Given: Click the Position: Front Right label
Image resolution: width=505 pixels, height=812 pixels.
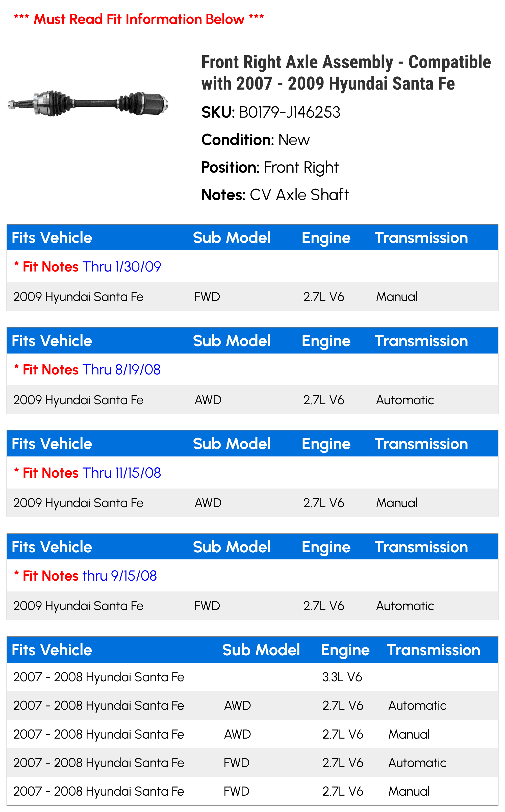Looking at the screenshot, I should pos(270,168).
